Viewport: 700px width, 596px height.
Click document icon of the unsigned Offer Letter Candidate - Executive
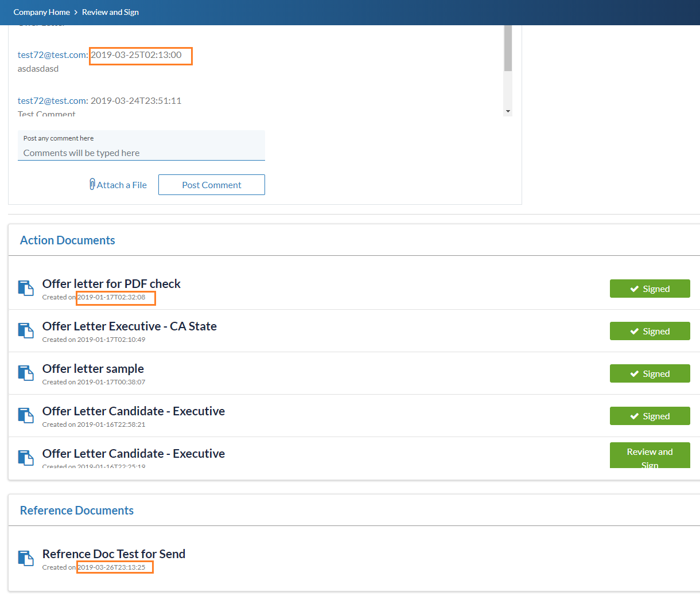tap(26, 458)
